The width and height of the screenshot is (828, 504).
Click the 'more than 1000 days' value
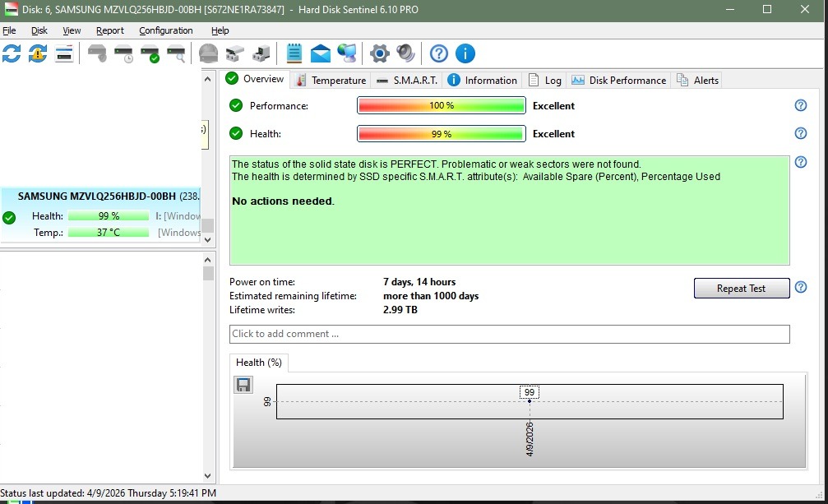pos(431,296)
